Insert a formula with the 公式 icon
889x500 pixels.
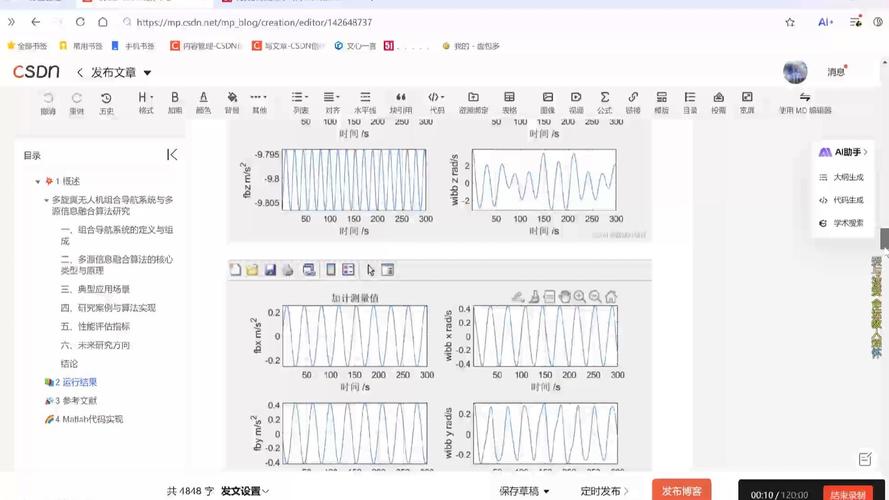(x=604, y=103)
